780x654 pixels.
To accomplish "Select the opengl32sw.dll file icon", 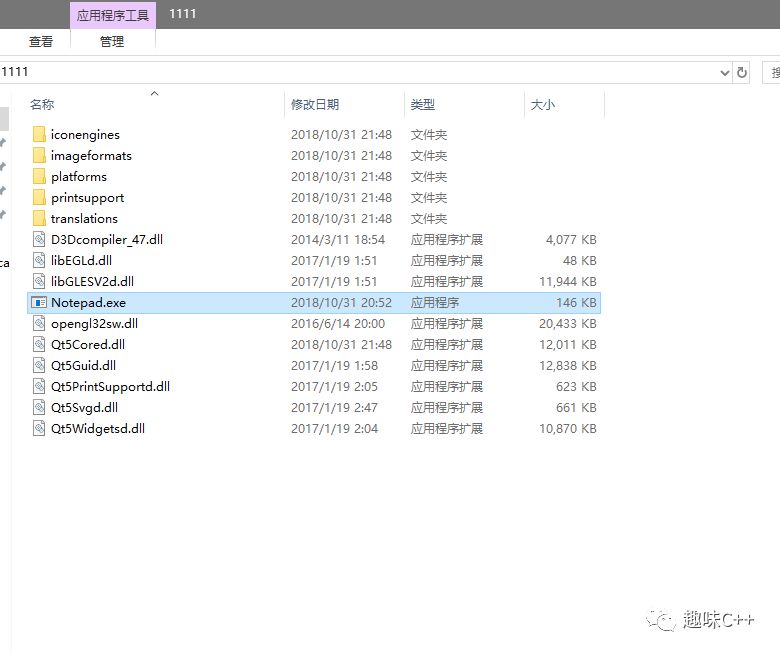I will click(39, 323).
